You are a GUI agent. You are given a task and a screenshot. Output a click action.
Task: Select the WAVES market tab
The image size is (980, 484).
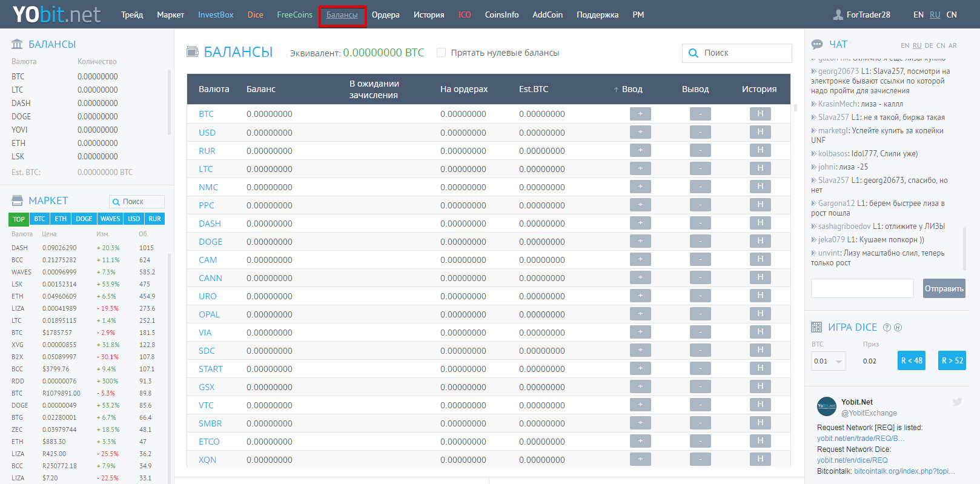[x=110, y=219]
